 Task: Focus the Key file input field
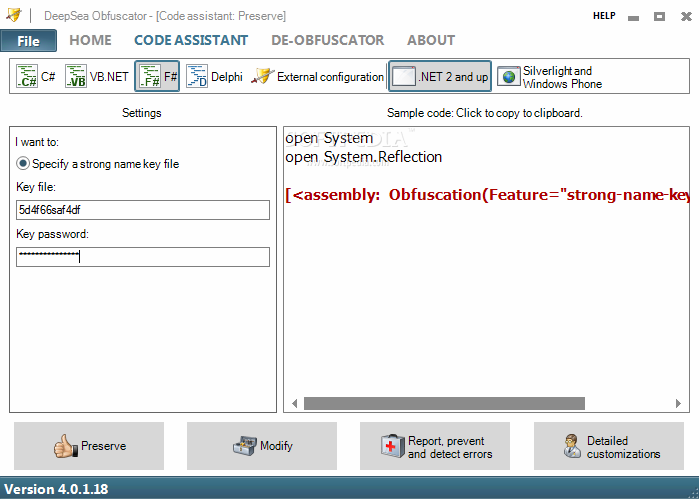pos(143,210)
